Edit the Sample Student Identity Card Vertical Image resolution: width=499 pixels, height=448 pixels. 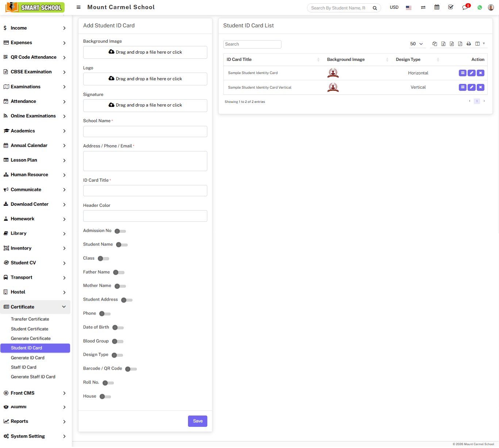click(x=472, y=87)
